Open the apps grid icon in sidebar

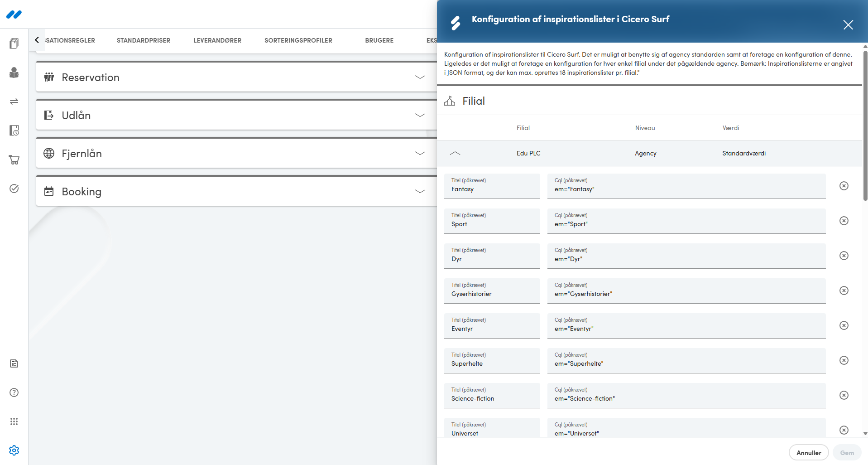pyautogui.click(x=14, y=421)
